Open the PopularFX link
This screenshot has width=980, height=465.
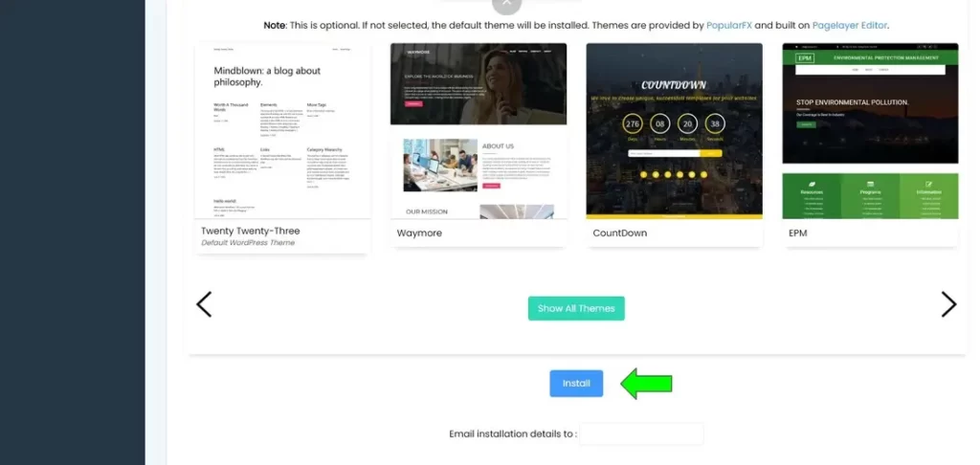pyautogui.click(x=729, y=25)
